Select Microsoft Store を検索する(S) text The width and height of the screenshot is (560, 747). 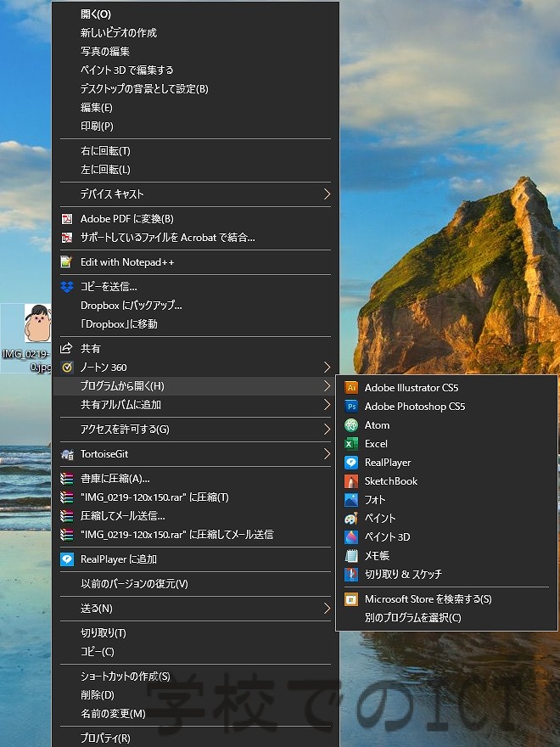point(428,599)
